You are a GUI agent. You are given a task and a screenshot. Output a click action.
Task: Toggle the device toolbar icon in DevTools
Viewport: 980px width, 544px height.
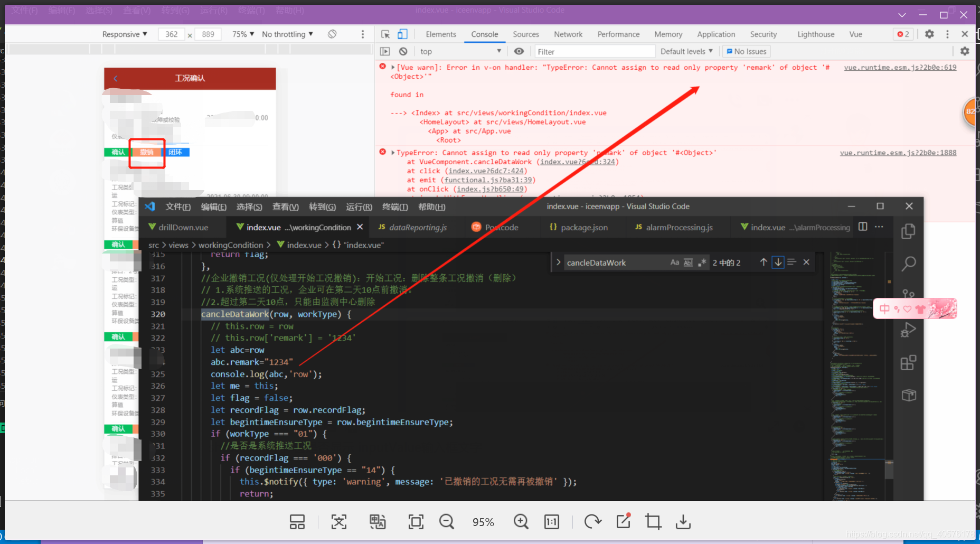click(x=402, y=34)
